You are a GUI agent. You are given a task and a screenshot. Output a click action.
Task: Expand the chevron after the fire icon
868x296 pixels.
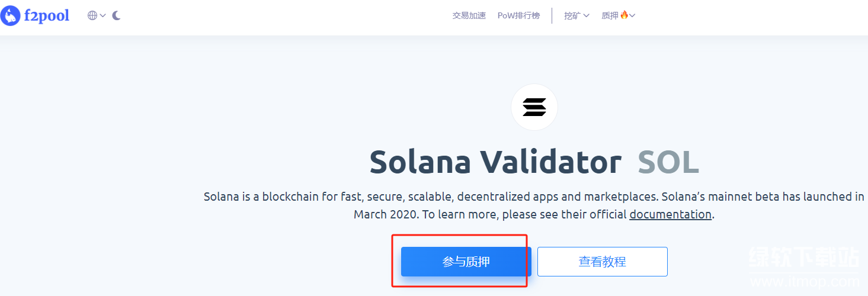point(632,15)
